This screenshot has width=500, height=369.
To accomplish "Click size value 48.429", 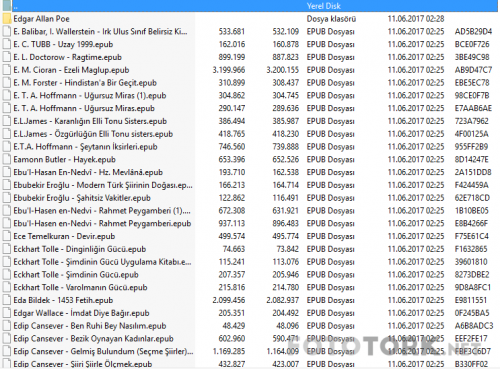I will pyautogui.click(x=234, y=326).
